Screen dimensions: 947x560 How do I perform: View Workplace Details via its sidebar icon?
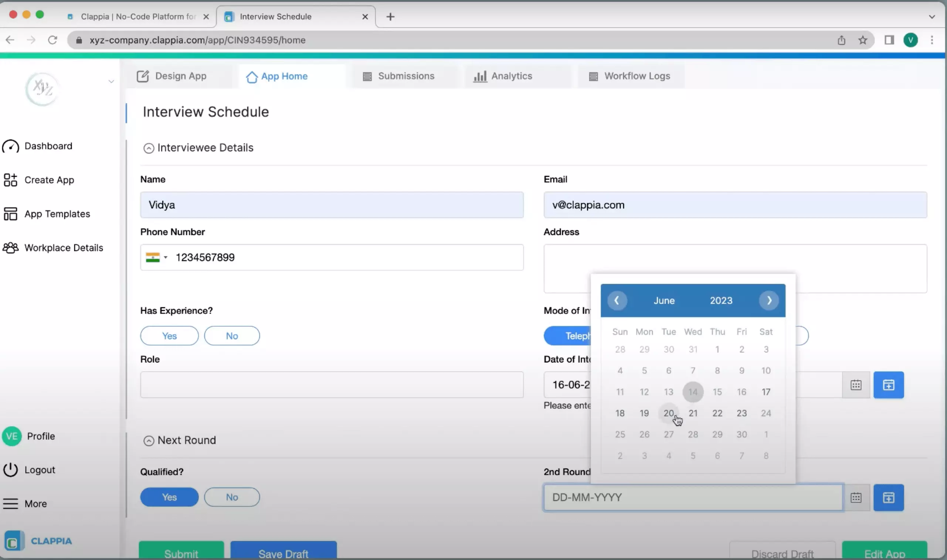point(10,247)
